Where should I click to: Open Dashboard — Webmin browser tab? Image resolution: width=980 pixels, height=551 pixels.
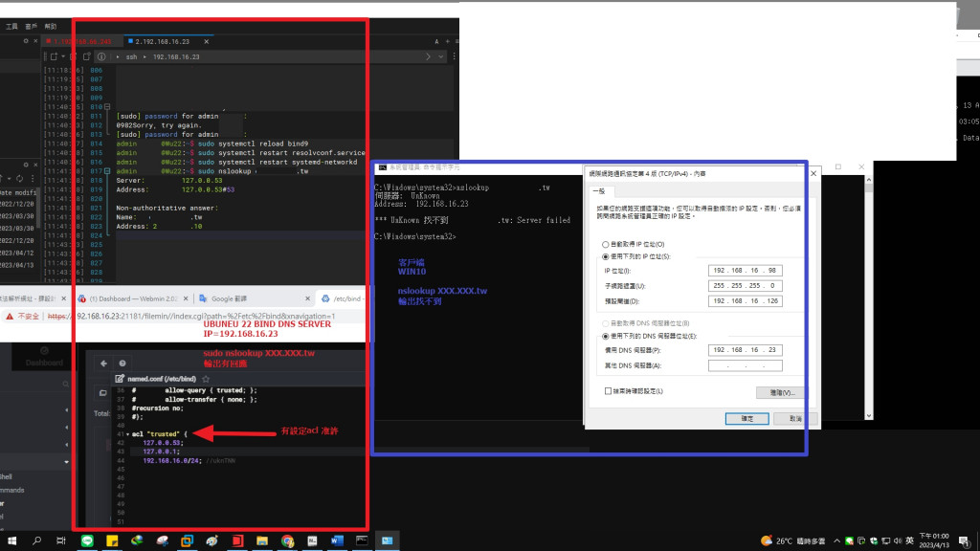coord(133,298)
